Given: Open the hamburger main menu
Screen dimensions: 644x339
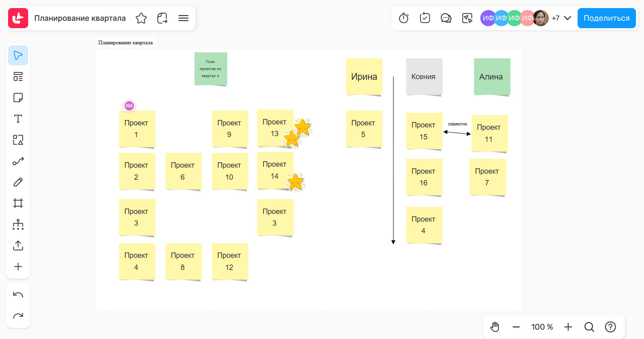Looking at the screenshot, I should pyautogui.click(x=183, y=18).
